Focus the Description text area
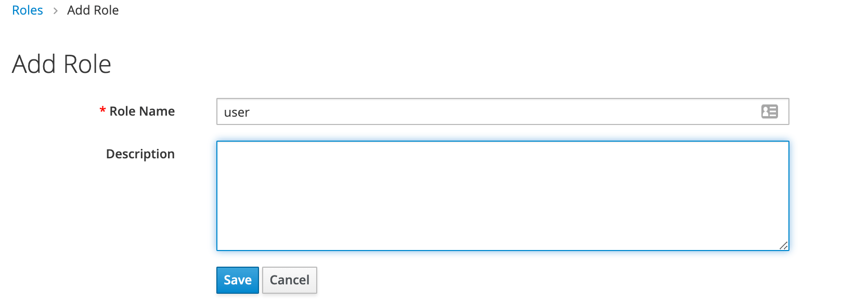 [x=503, y=196]
